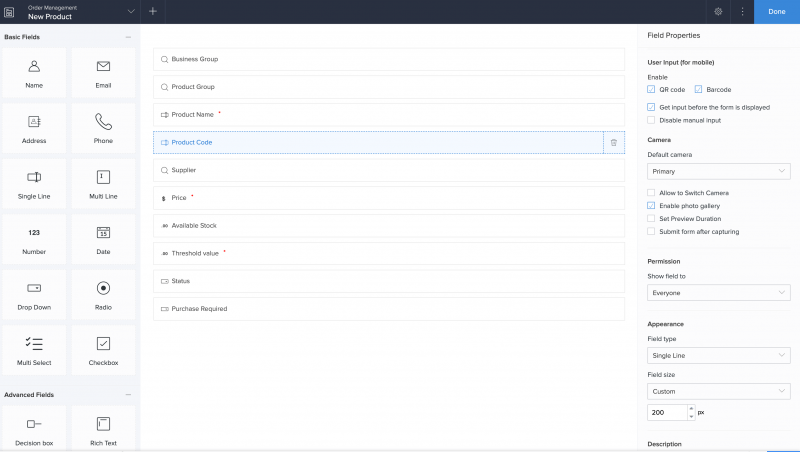Uncheck the QR code checkbox
Image resolution: width=800 pixels, height=452 pixels.
pyautogui.click(x=652, y=90)
